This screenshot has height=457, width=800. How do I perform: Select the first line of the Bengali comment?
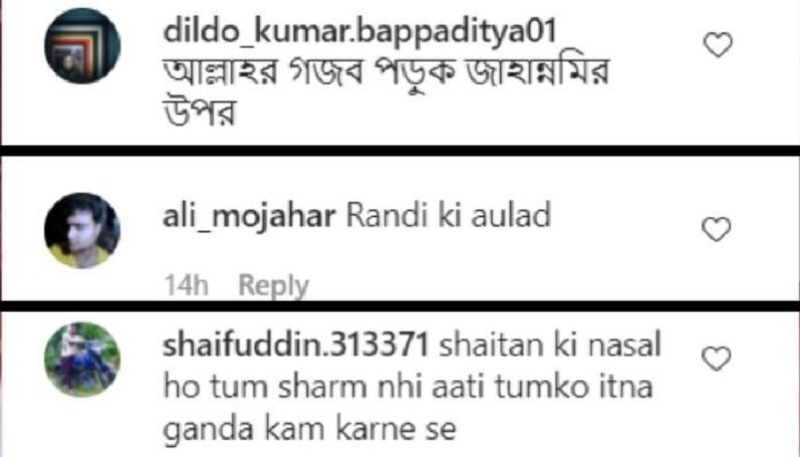pos(386,73)
